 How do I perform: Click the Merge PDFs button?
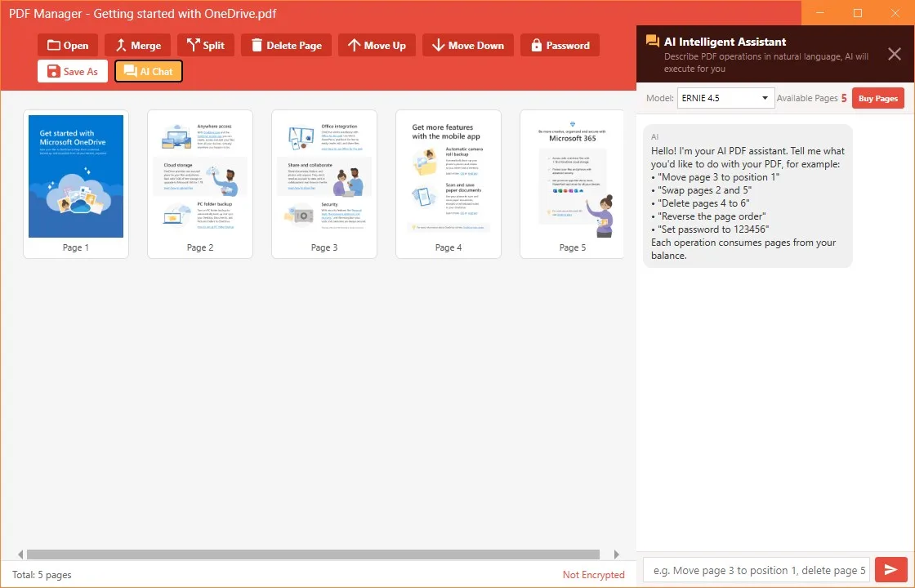138,46
